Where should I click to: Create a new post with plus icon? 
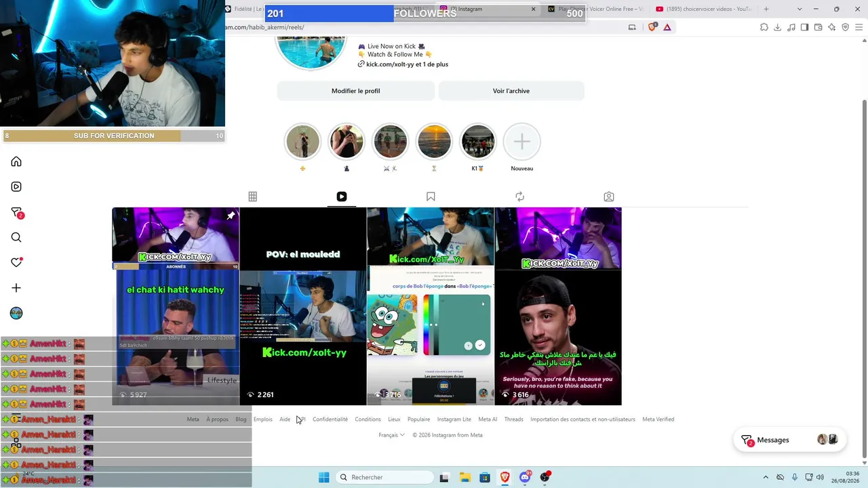pyautogui.click(x=16, y=288)
